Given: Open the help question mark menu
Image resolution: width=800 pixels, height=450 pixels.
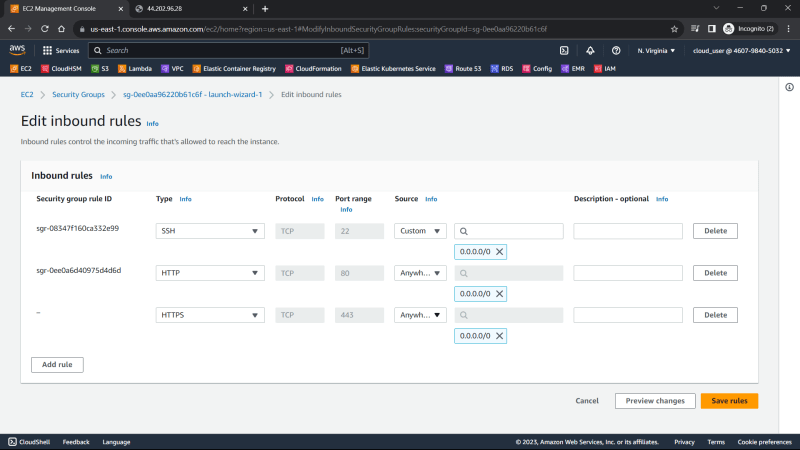Looking at the screenshot, I should [x=616, y=51].
